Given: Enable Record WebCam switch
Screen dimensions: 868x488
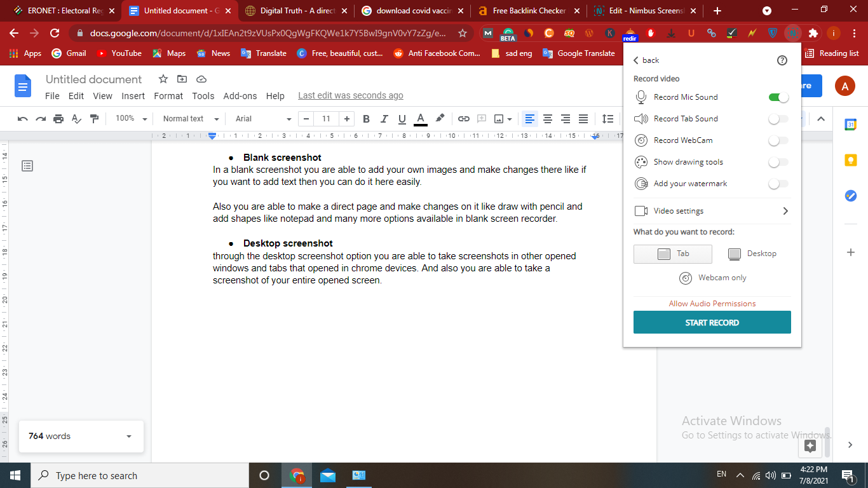Looking at the screenshot, I should [778, 140].
